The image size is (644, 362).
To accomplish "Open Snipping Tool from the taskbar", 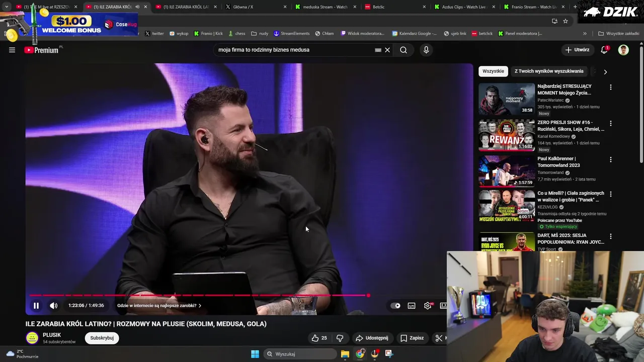I will point(389,354).
